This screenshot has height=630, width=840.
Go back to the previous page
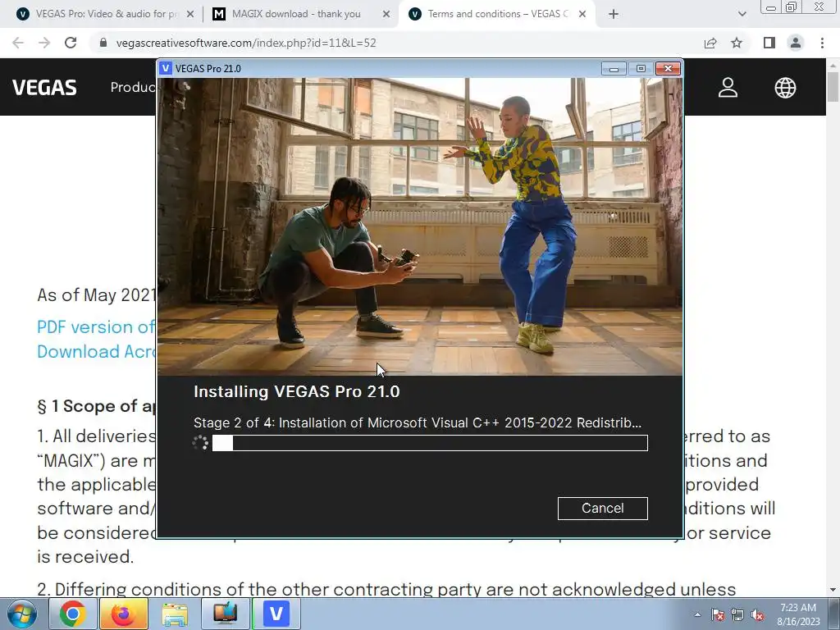click(x=18, y=43)
